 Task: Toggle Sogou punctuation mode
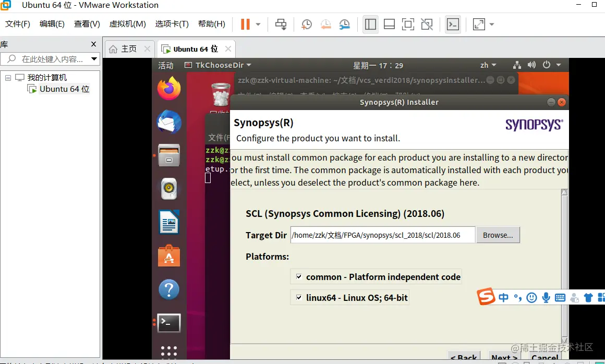pos(518,298)
